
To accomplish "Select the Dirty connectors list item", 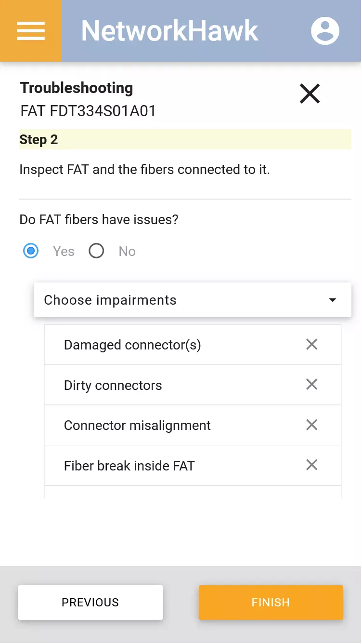I will (193, 385).
